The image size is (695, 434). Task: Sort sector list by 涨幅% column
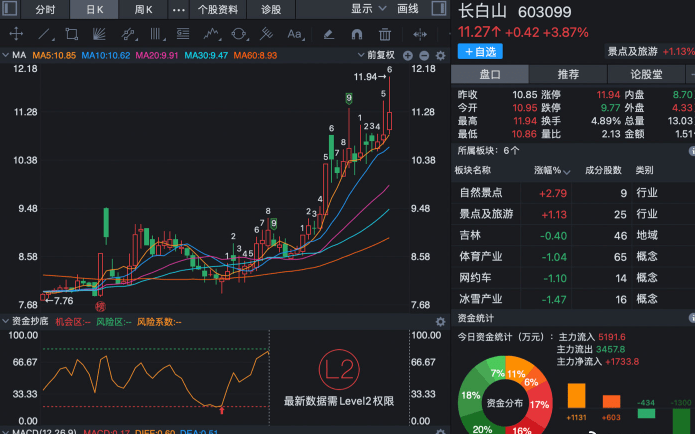pyautogui.click(x=547, y=170)
